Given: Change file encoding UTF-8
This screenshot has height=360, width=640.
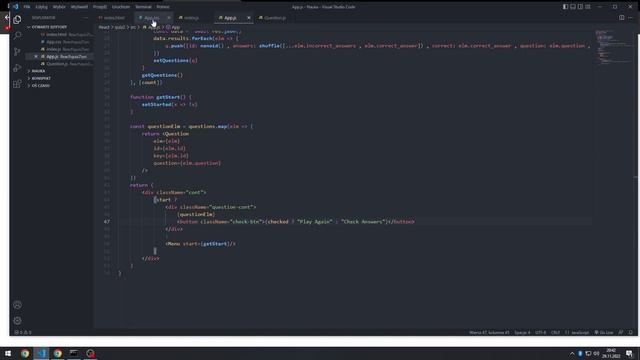Looking at the screenshot, I should pos(540,333).
